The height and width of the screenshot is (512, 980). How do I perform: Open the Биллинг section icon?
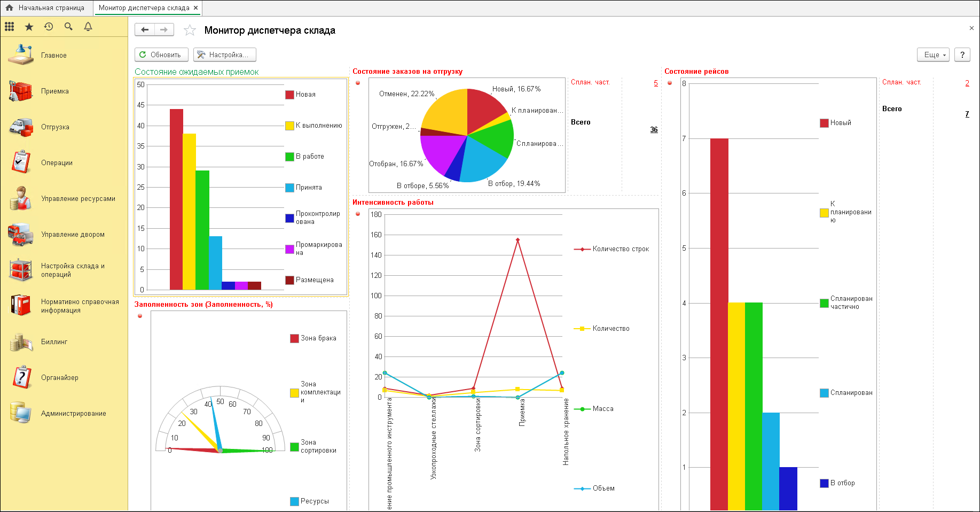point(21,342)
